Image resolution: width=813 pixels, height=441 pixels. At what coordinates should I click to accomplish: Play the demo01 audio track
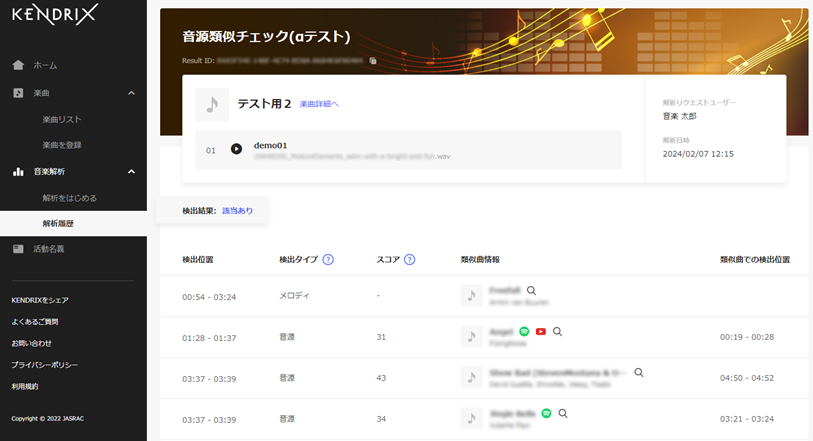[x=236, y=149]
